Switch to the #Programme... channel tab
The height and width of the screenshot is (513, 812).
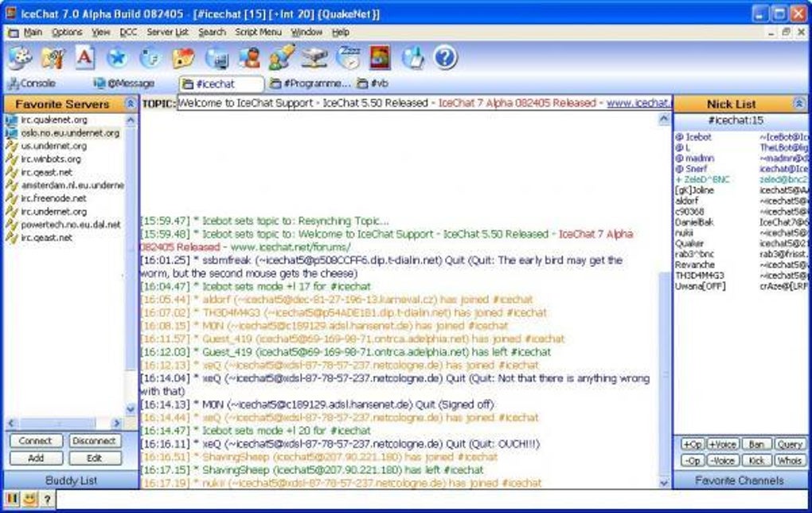[310, 83]
